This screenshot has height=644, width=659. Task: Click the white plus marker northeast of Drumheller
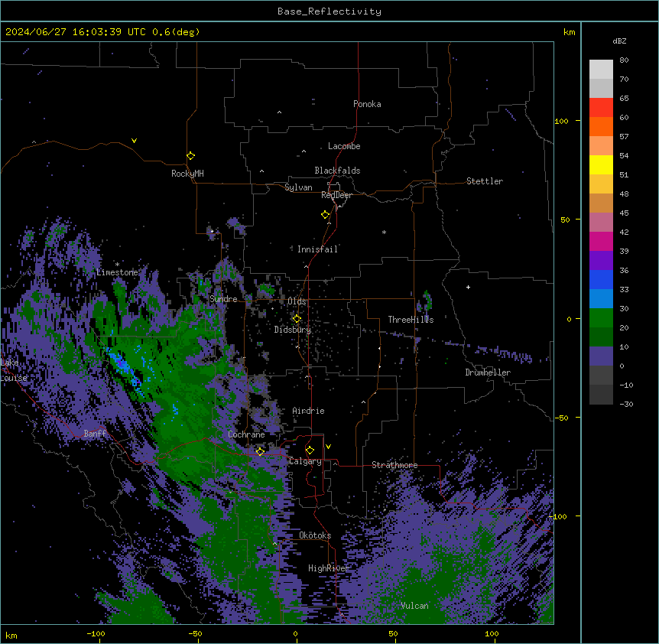(x=468, y=287)
